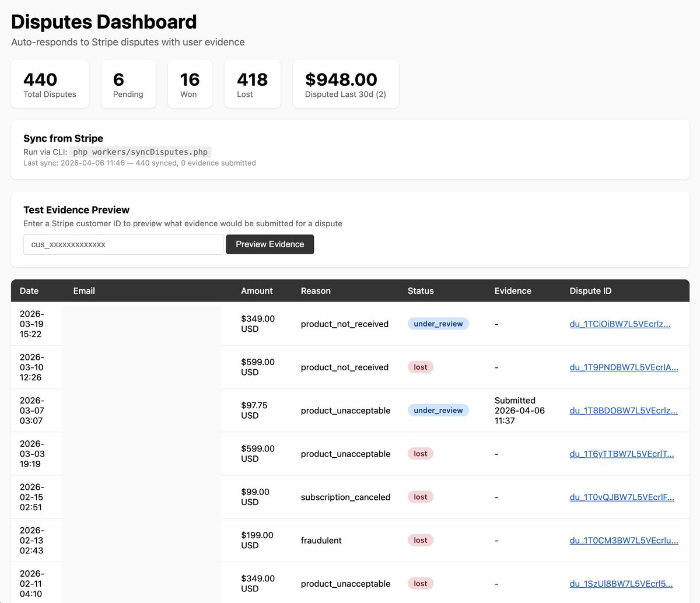Open dispute link du_1SzUI8BW7L5VEcrl5...

pyautogui.click(x=621, y=584)
